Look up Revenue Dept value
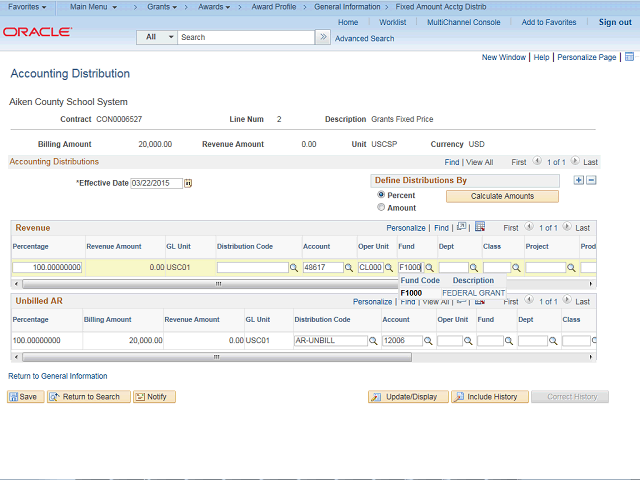The height and width of the screenshot is (480, 640). [x=473, y=268]
